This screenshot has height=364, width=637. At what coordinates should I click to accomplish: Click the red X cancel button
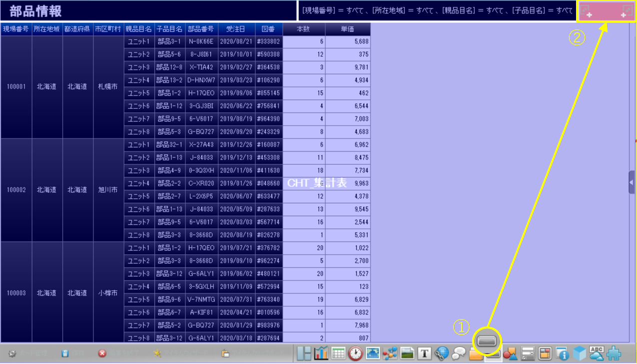point(102,354)
